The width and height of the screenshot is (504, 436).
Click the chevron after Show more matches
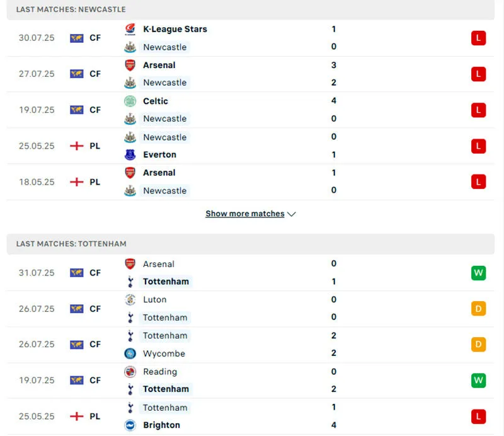(291, 214)
